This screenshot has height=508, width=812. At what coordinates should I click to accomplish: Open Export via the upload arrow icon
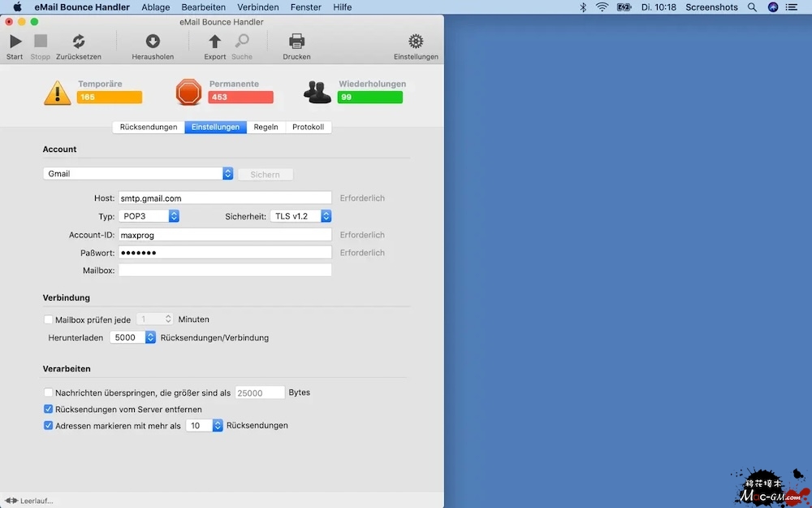tap(214, 41)
